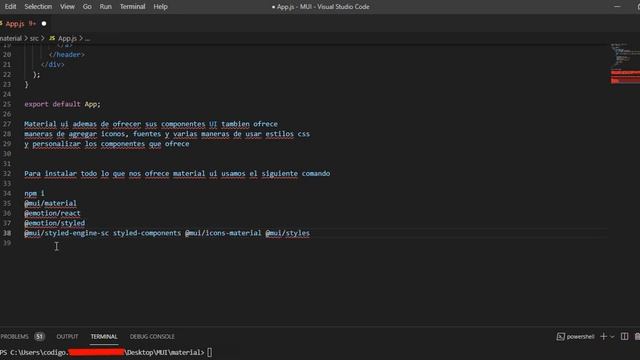
Task: Click the '@mui/material' line
Action: point(50,203)
